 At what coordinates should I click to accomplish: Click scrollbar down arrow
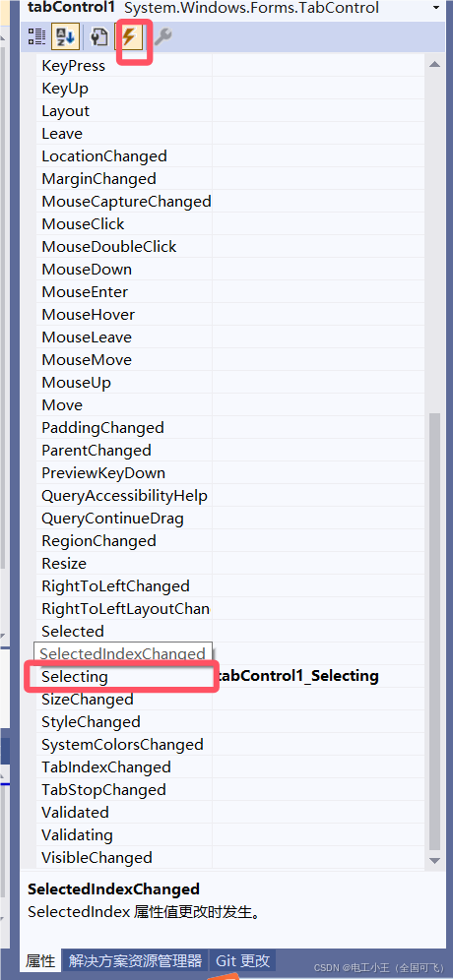(x=435, y=861)
